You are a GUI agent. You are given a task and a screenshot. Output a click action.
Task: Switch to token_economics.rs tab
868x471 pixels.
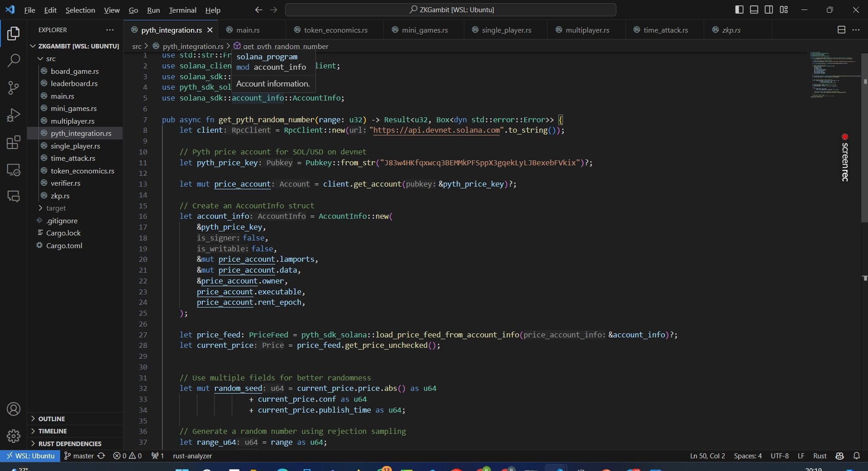click(335, 30)
